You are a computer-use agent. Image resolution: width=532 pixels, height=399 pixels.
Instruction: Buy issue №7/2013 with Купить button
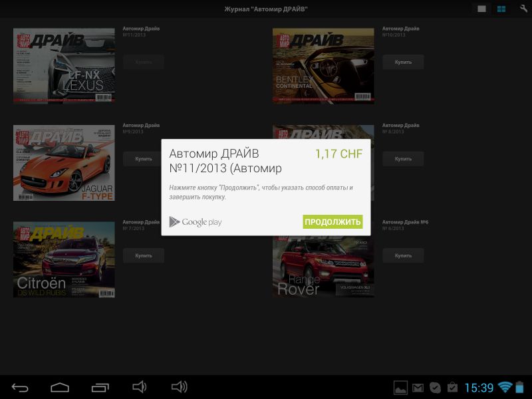click(x=143, y=255)
